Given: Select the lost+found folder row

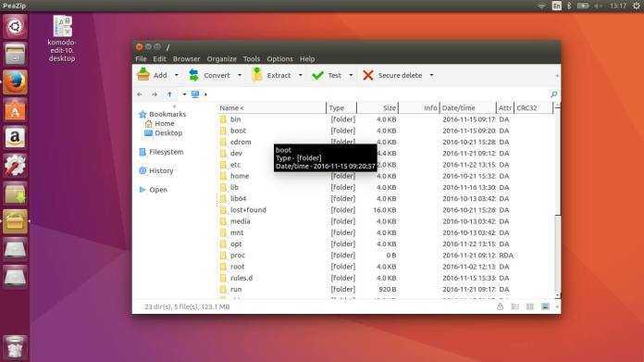Looking at the screenshot, I should pyautogui.click(x=386, y=210).
